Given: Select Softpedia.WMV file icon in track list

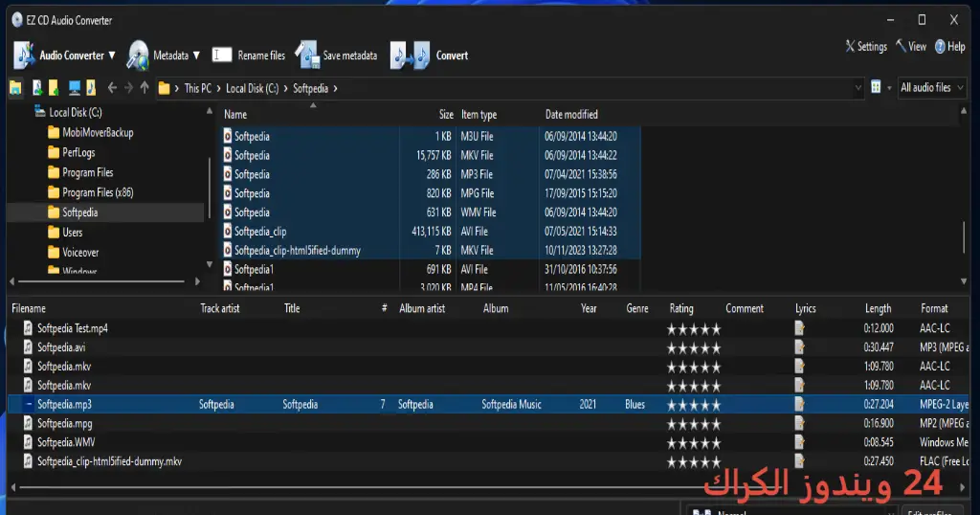Looking at the screenshot, I should [28, 442].
